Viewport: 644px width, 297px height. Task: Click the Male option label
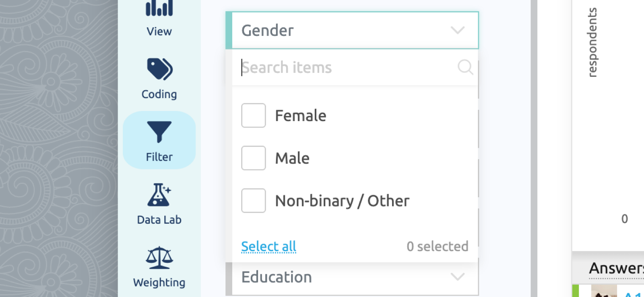[292, 158]
